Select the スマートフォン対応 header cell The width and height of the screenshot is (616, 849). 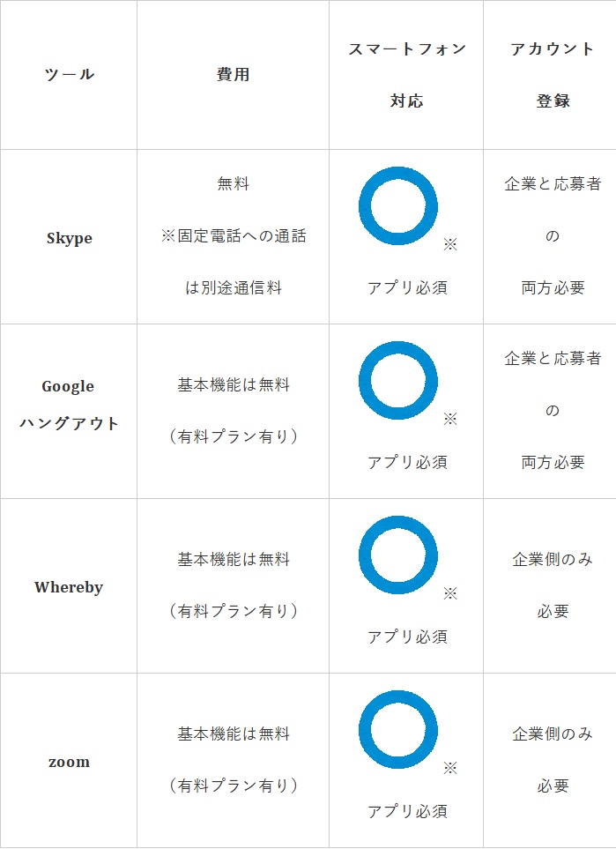pyautogui.click(x=406, y=75)
